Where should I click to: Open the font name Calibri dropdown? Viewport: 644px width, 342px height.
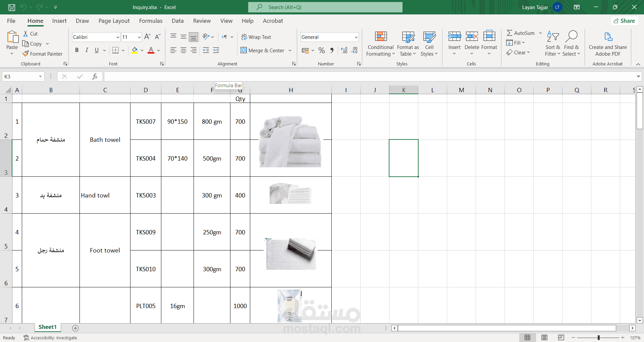pyautogui.click(x=118, y=37)
